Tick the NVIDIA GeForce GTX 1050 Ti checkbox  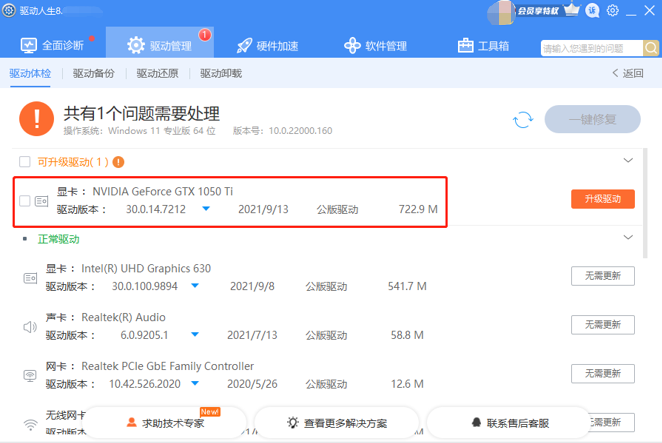[x=25, y=201]
